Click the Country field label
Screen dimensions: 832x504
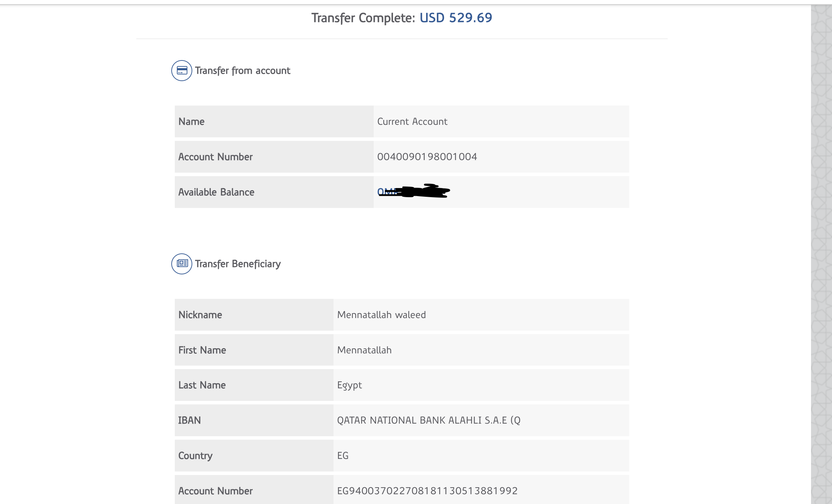(x=195, y=455)
